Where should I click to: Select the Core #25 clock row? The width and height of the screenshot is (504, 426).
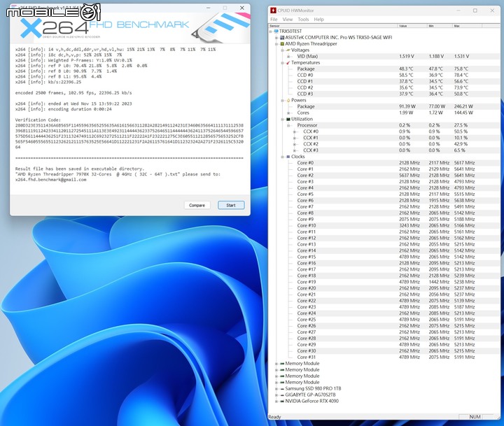pyautogui.click(x=384, y=320)
